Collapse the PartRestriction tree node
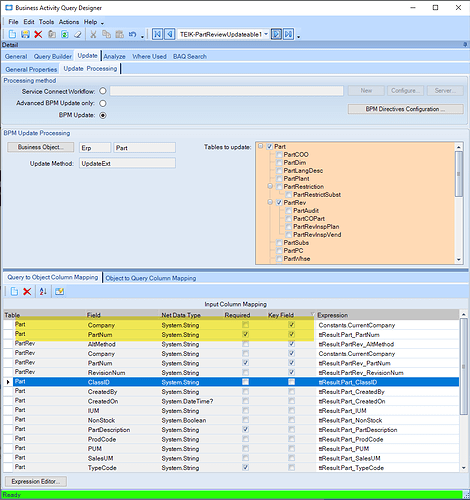Screen dimensions: 470x500 pos(270,186)
